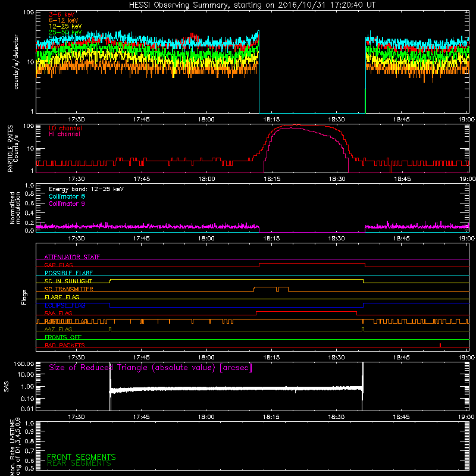Click 17:45 tick under the particle rates panel

142,179
